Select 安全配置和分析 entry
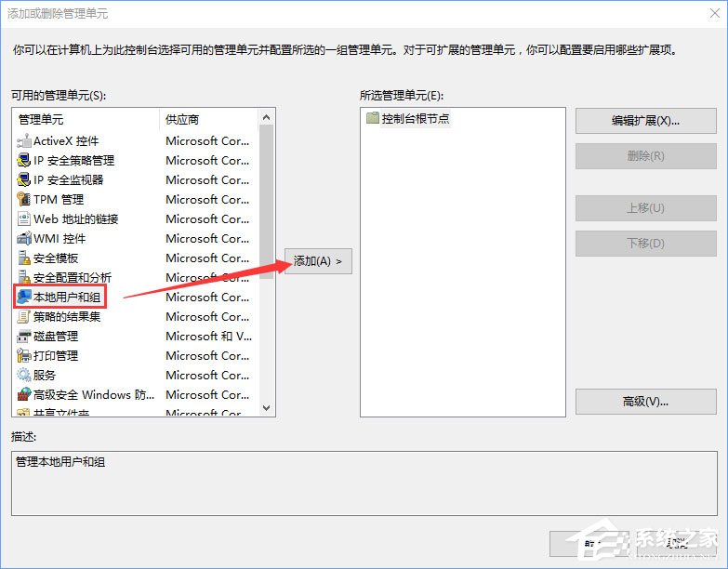728x569 pixels. pyautogui.click(x=73, y=278)
